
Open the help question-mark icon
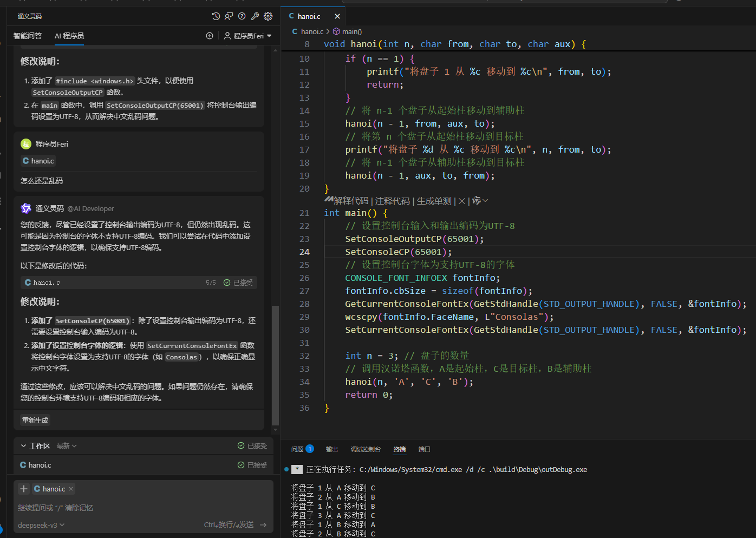pyautogui.click(x=242, y=16)
